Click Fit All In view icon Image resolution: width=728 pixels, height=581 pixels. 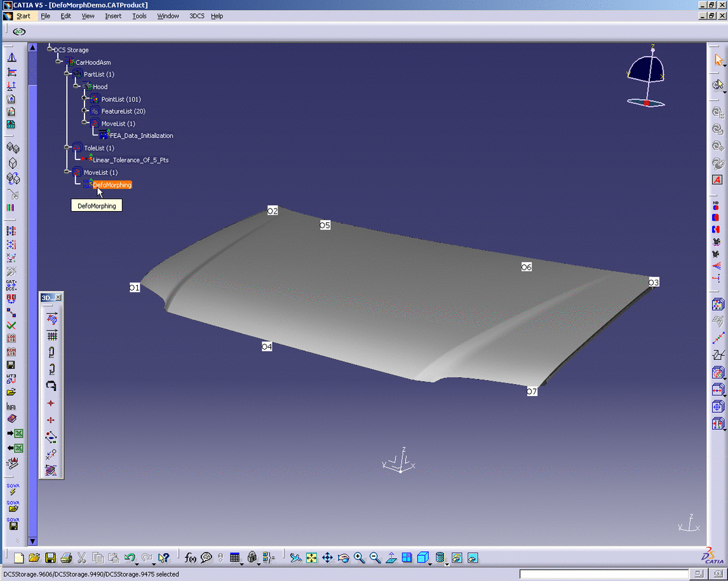coord(311,557)
